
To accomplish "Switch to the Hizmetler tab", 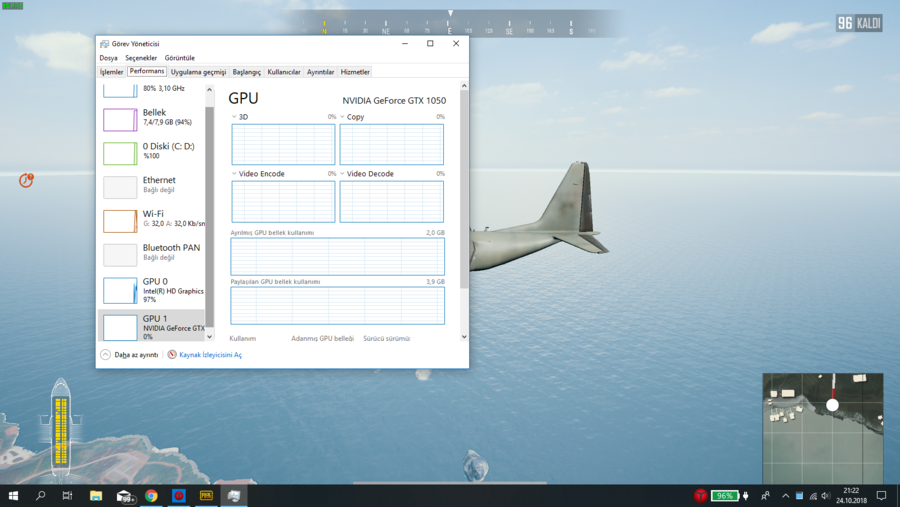I will [x=355, y=72].
